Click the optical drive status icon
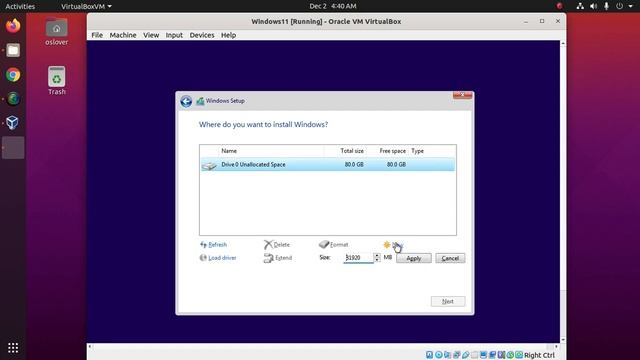This screenshot has width=640, height=360. (x=439, y=355)
